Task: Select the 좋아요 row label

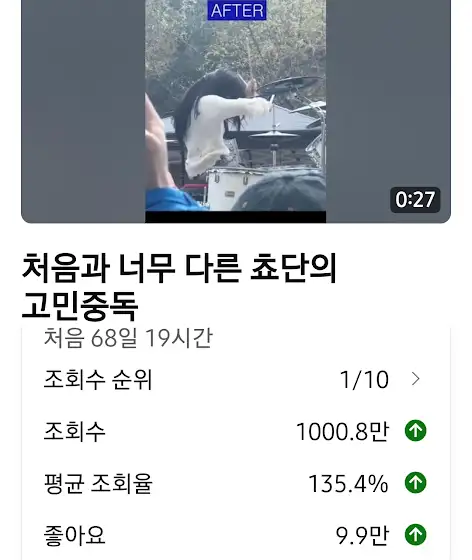Action: [x=74, y=535]
